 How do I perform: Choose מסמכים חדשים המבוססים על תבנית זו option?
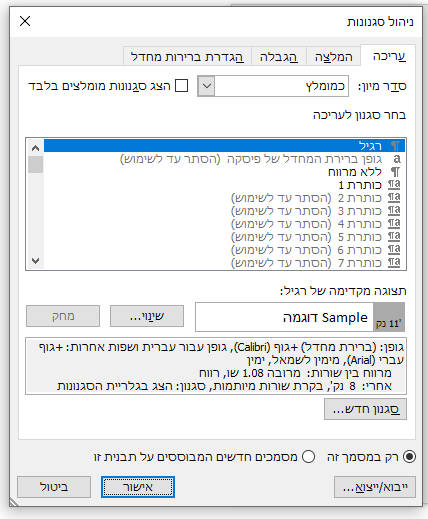(308, 456)
